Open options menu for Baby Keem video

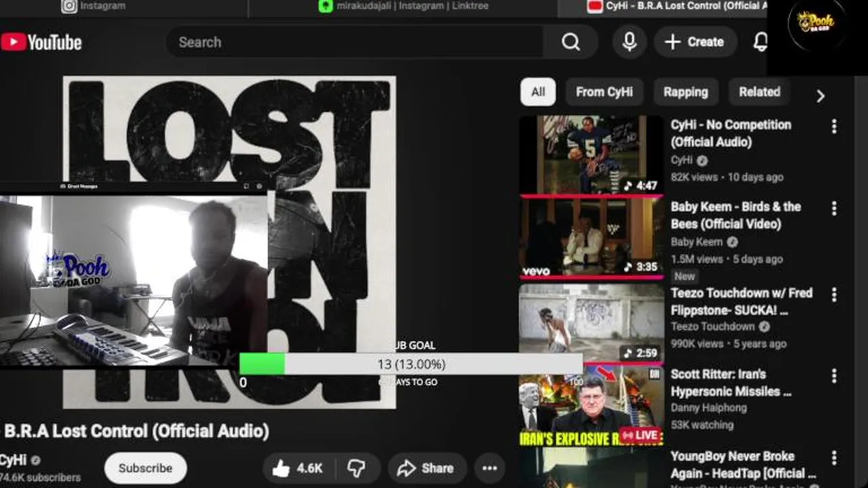[834, 208]
